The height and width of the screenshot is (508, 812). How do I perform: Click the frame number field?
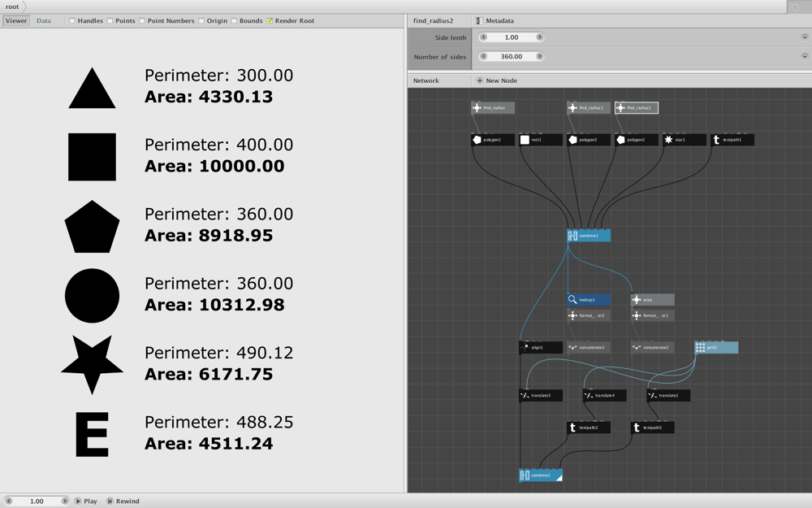coord(37,501)
